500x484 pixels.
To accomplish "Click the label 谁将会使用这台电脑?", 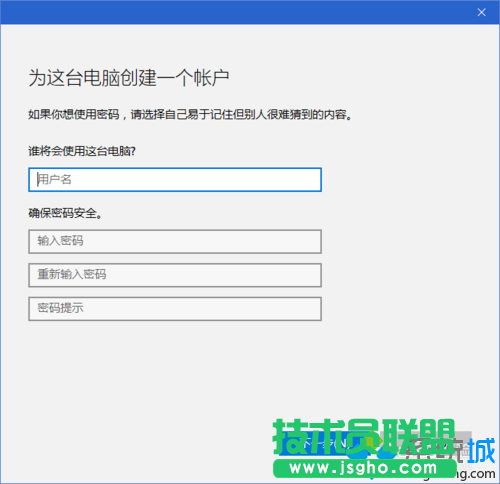I will coord(82,151).
